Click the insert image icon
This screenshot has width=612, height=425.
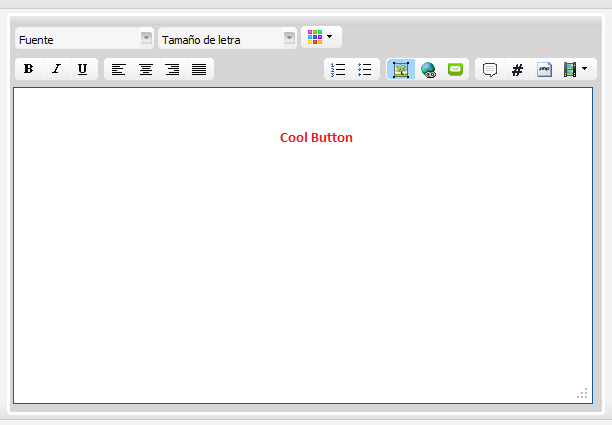tap(401, 70)
